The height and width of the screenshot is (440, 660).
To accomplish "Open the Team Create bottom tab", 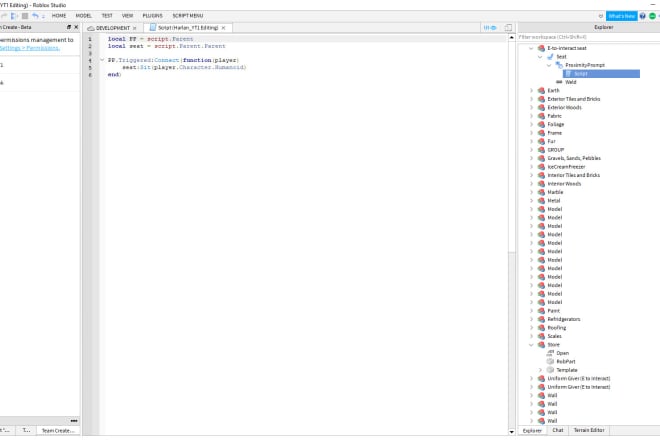I will [58, 430].
